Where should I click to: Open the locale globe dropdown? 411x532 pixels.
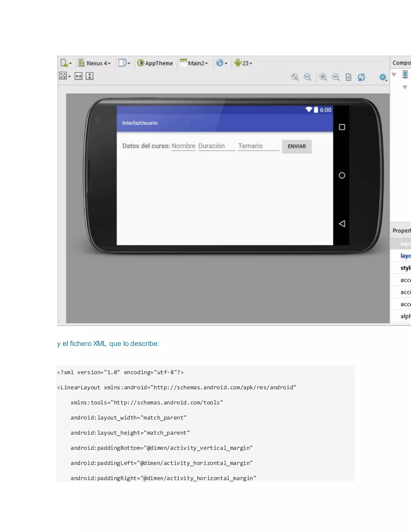(222, 63)
